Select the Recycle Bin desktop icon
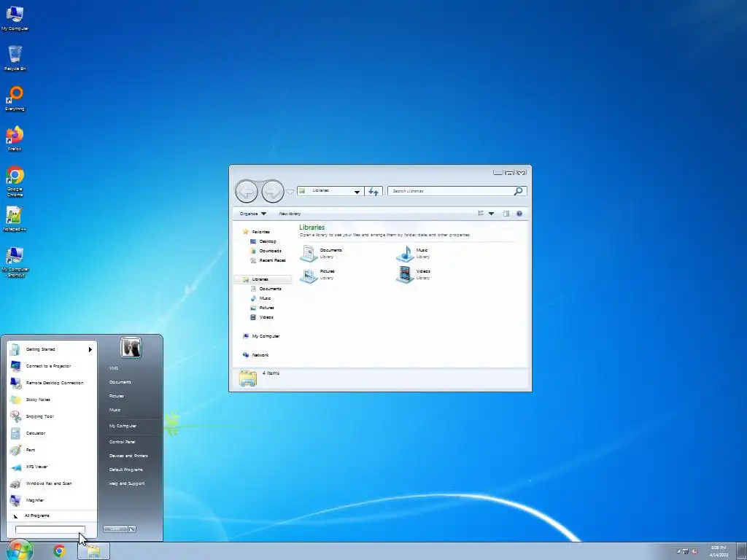Viewport: 747px width, 560px height. tap(15, 58)
